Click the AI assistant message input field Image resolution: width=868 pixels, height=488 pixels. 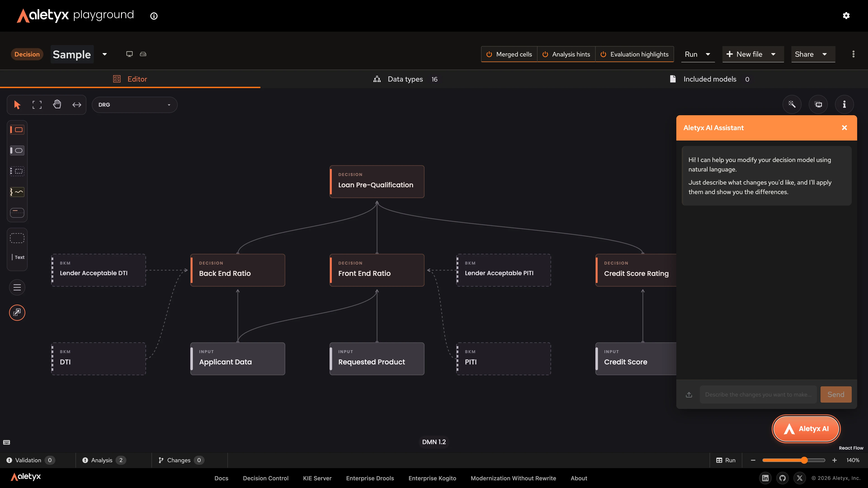click(758, 394)
